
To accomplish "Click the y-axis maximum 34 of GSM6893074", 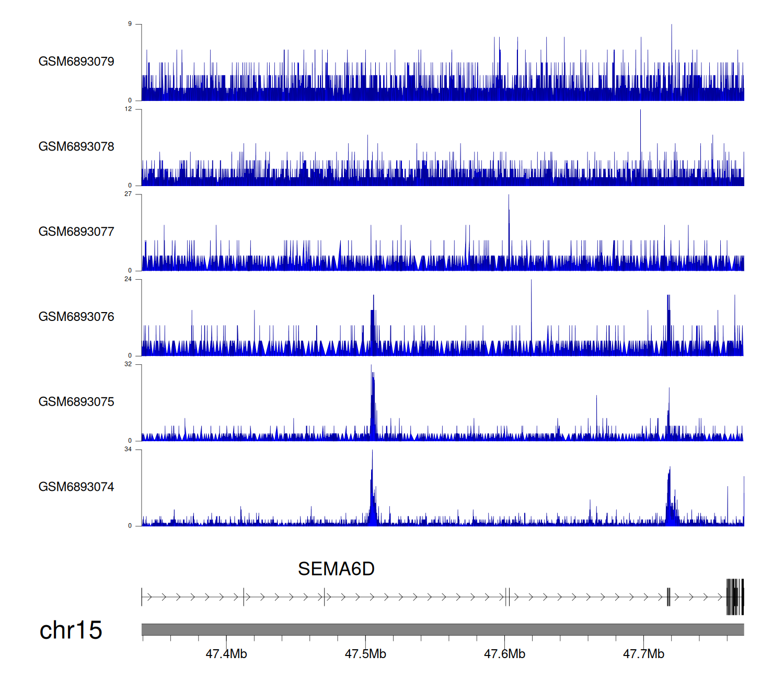I will (x=128, y=450).
